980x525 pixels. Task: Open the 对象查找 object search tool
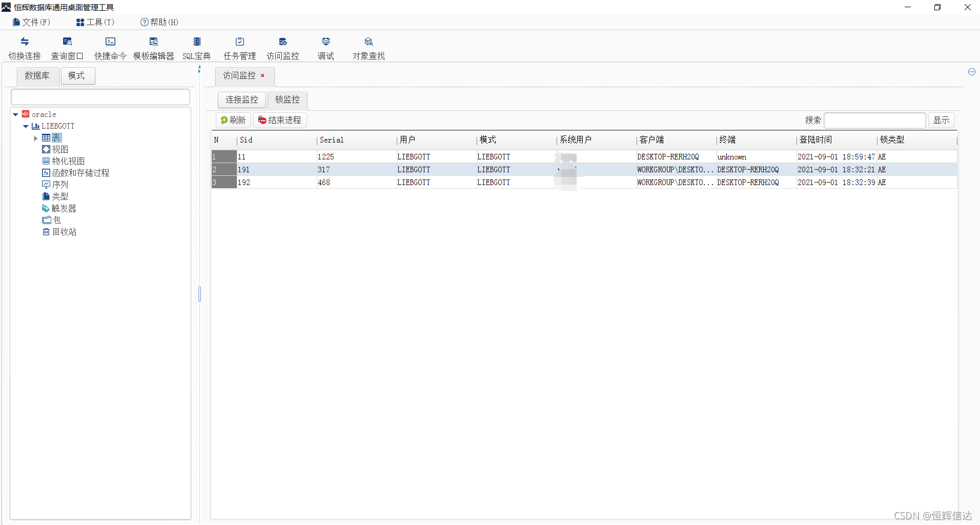369,49
